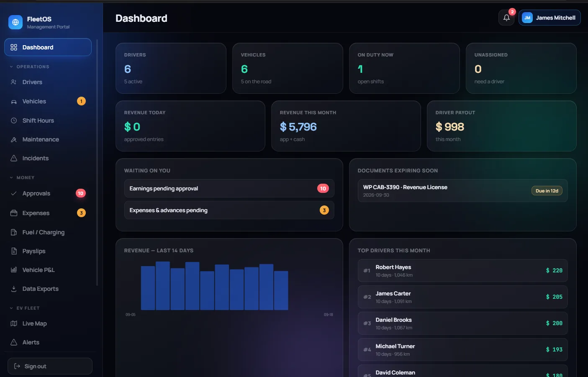Screen dimensions: 588x377
Task: Open Shift Hours menu item
Action: [48, 121]
